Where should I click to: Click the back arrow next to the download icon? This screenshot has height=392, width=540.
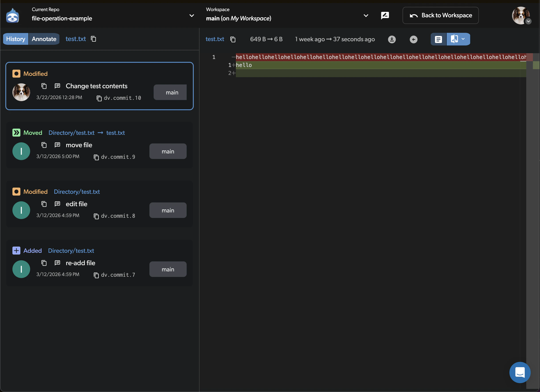[x=414, y=39]
